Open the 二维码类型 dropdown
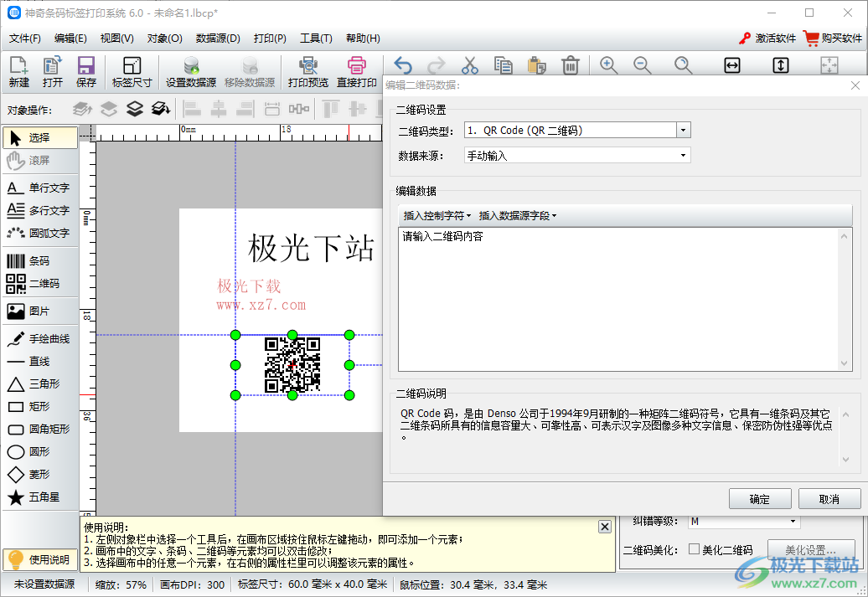868x597 pixels. point(683,130)
